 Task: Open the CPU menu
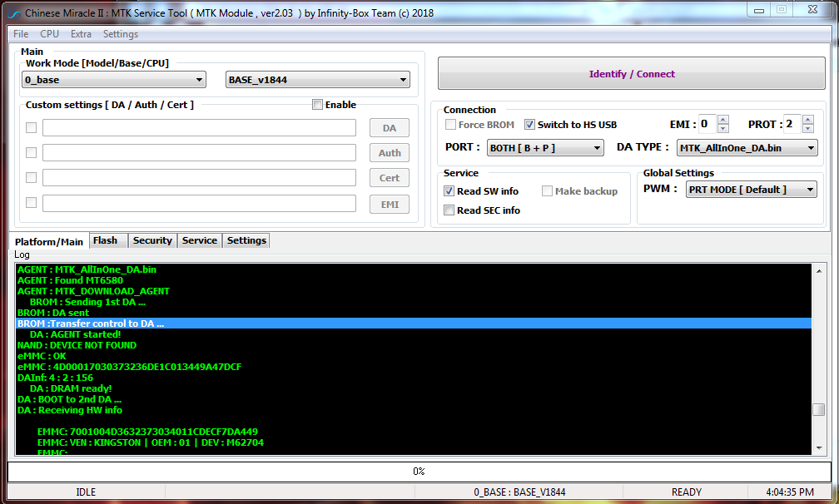pos(49,33)
